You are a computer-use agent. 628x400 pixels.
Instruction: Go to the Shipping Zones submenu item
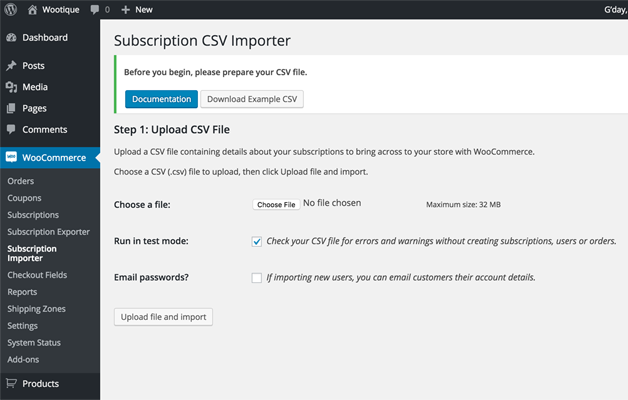tap(36, 309)
